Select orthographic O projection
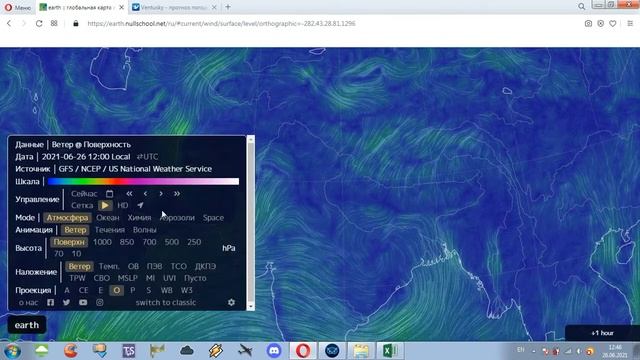Screen dimensions: 640x360 pyautogui.click(x=117, y=290)
